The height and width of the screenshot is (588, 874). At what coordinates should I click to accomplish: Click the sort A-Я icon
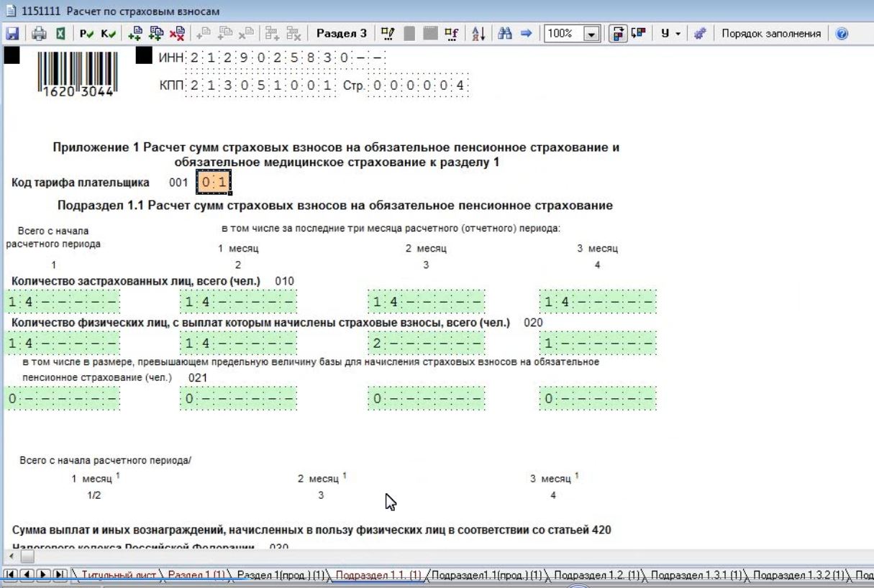pyautogui.click(x=478, y=34)
